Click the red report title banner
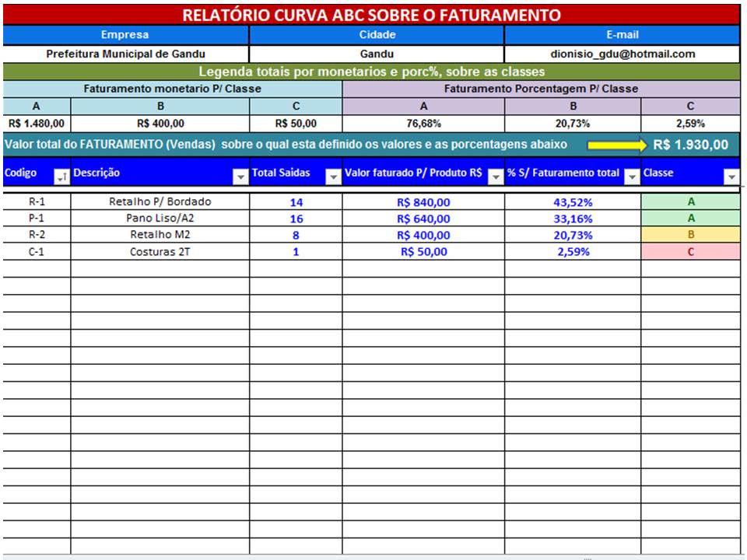The image size is (747, 560). tap(371, 15)
